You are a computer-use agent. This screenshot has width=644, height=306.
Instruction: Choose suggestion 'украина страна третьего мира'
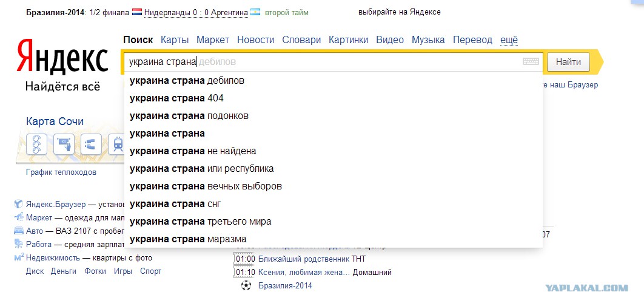tap(333, 222)
